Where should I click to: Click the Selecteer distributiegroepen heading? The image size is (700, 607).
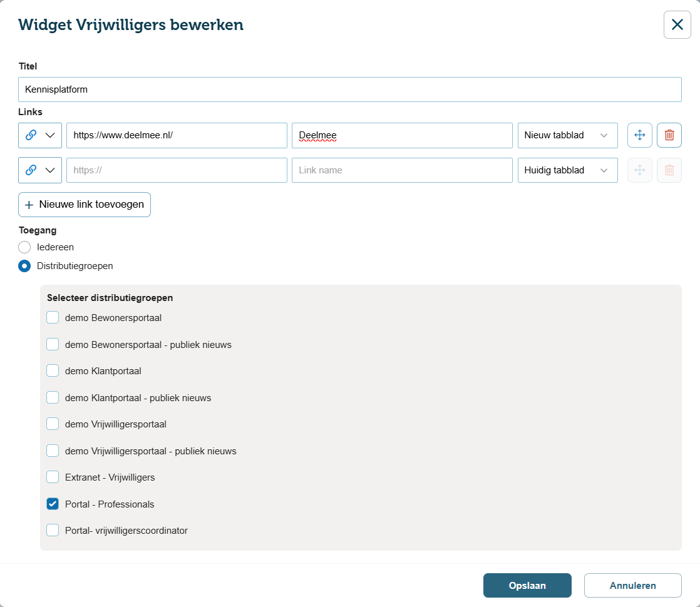coord(110,298)
